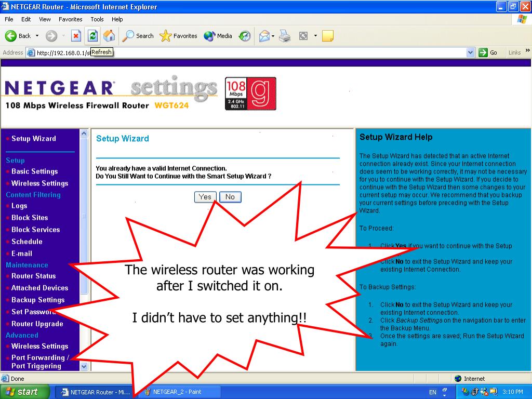Click Yes to continue the wizard
This screenshot has width=532, height=399.
click(205, 197)
